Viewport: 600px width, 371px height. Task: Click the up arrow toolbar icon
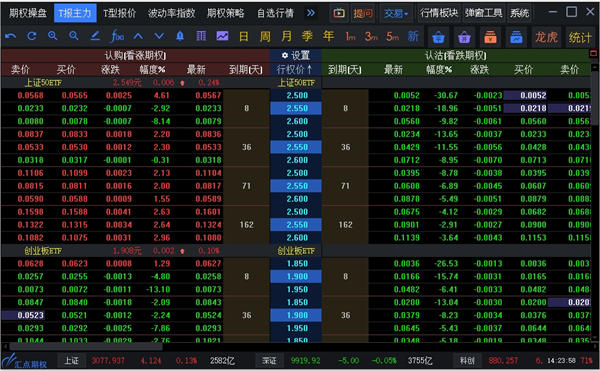point(138,36)
